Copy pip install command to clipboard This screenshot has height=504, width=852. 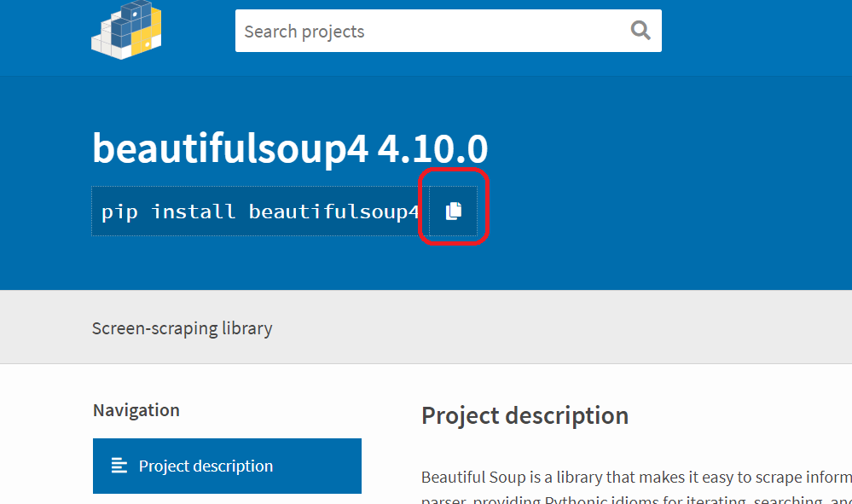pos(454,211)
